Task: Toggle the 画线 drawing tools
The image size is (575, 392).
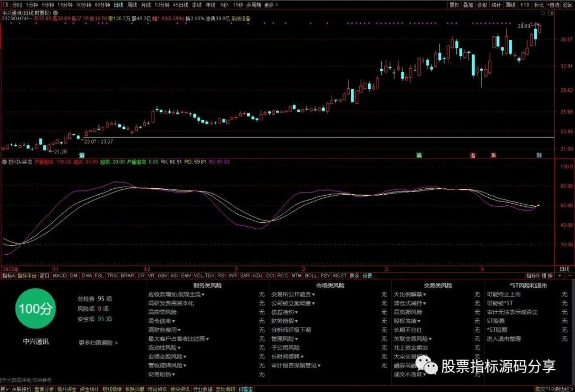Action: point(511,5)
